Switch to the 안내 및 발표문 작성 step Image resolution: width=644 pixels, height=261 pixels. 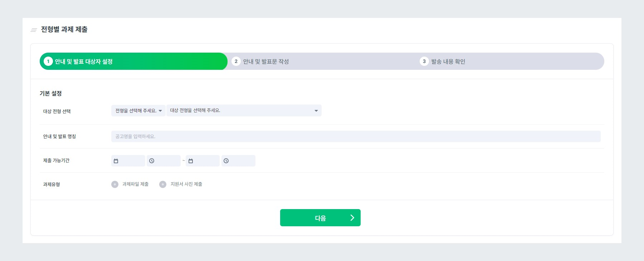pos(267,61)
